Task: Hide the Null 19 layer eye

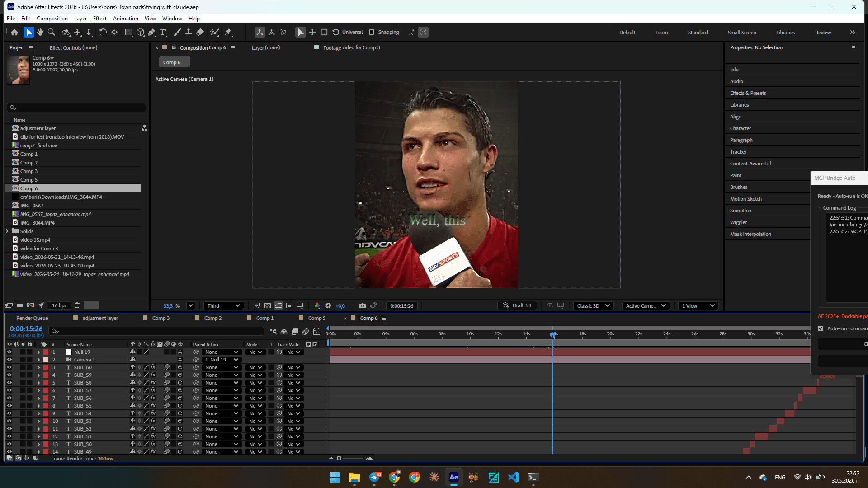Action: 9,352
